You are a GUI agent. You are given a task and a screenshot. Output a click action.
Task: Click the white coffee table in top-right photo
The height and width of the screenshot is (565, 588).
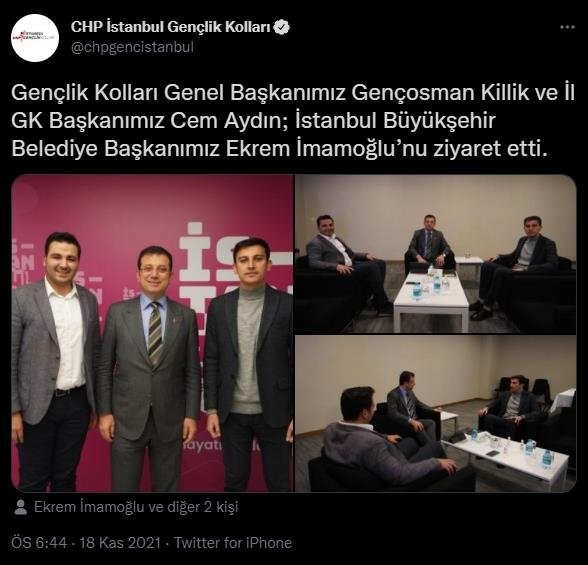[x=431, y=300]
